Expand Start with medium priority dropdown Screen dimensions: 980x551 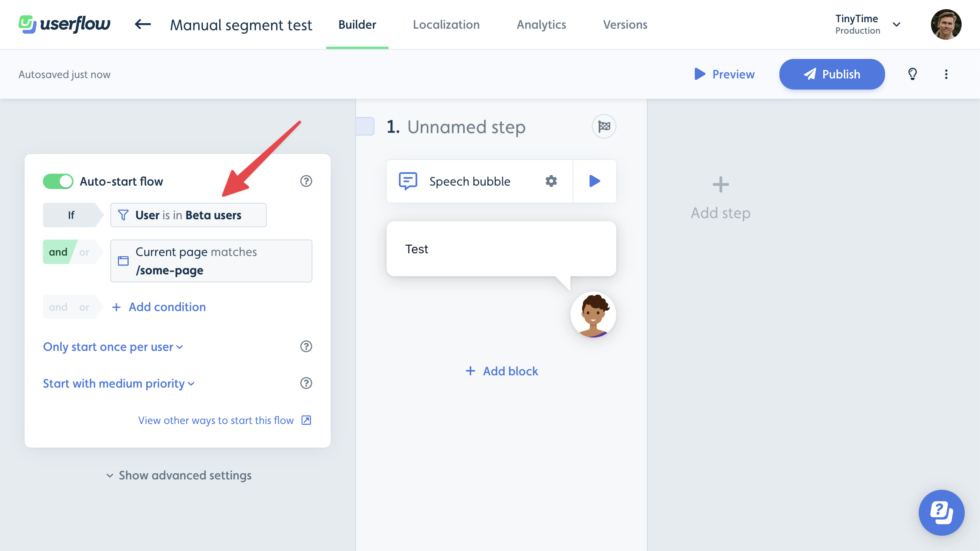click(x=119, y=383)
